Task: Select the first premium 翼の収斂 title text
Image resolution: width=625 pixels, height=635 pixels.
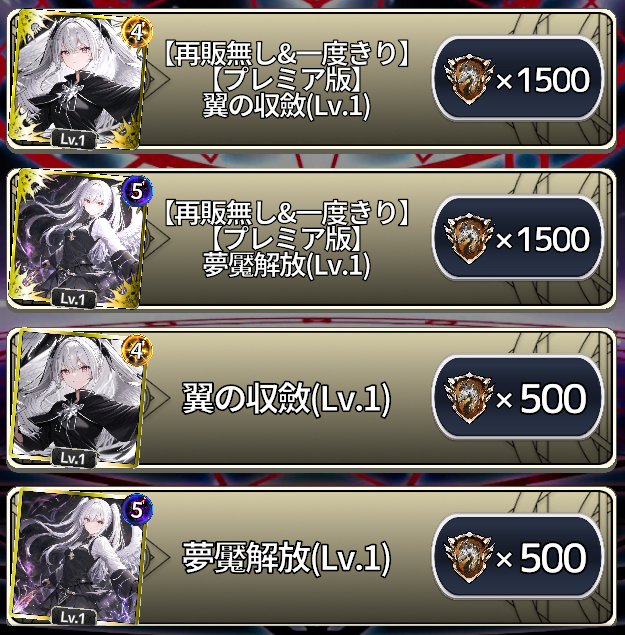Action: pos(286,80)
